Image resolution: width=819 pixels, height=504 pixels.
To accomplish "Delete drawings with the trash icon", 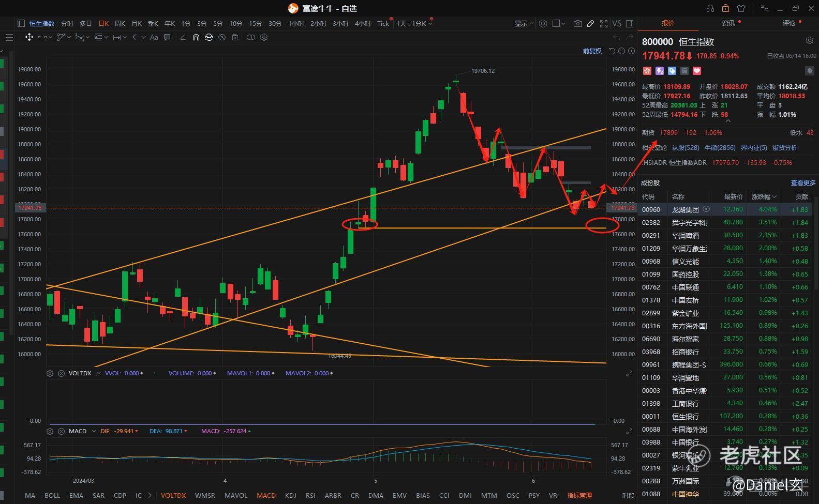I will pos(235,37).
